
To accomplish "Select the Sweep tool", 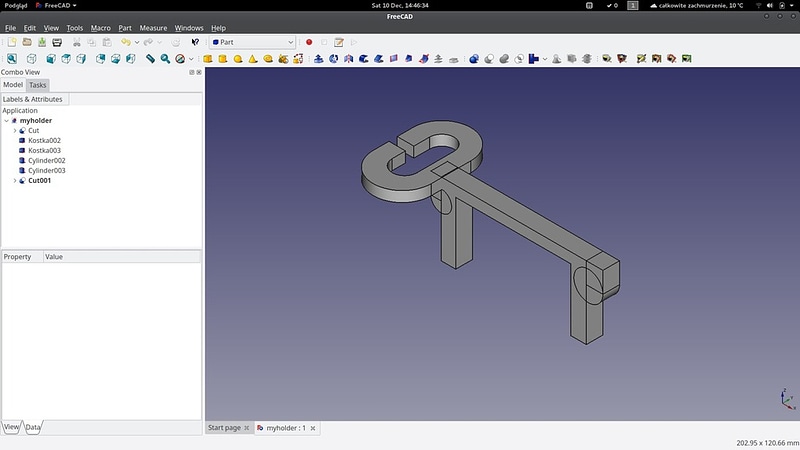I will [x=423, y=59].
